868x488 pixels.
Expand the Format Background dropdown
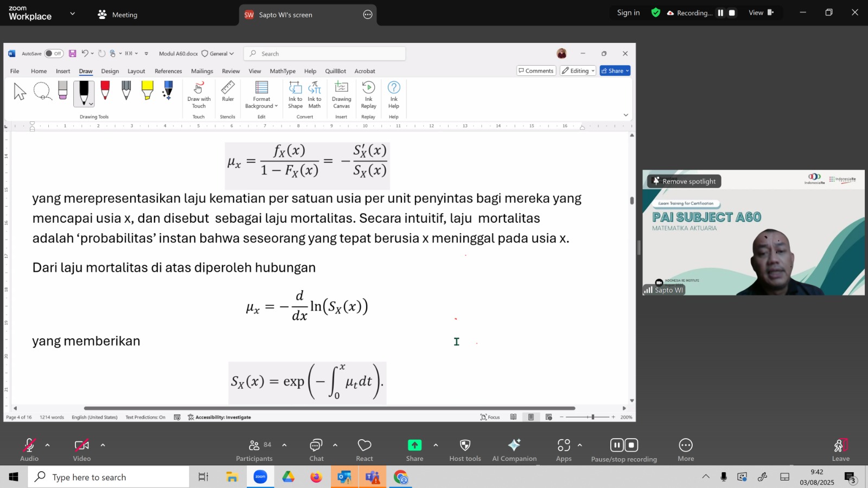261,94
